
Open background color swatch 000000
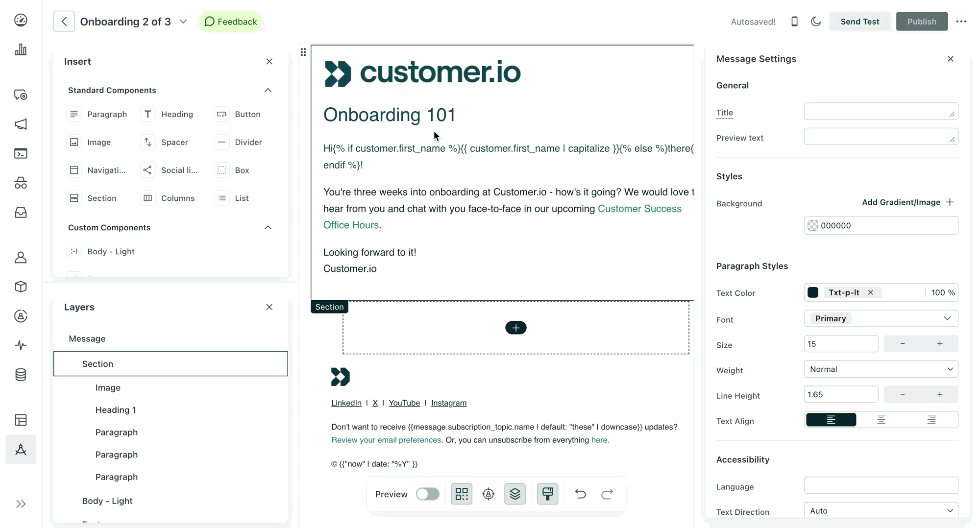click(x=813, y=225)
